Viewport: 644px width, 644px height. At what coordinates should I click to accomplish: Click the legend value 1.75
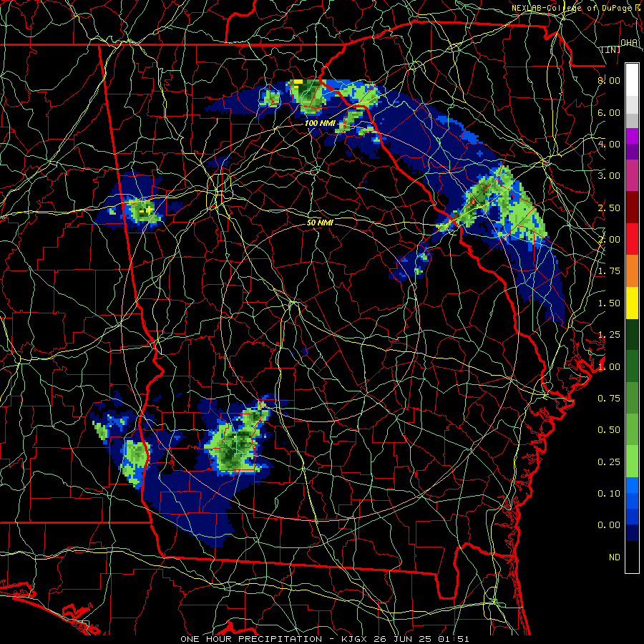click(x=609, y=271)
